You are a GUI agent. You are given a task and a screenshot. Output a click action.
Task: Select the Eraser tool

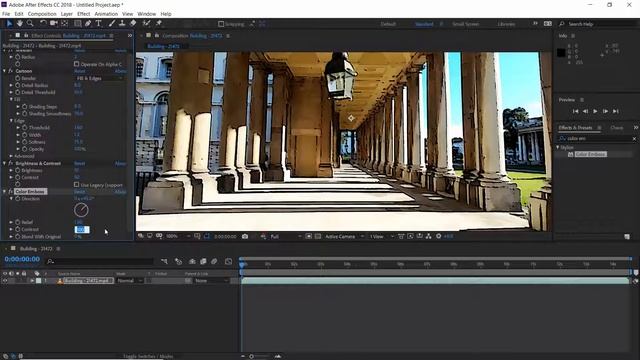click(133, 24)
